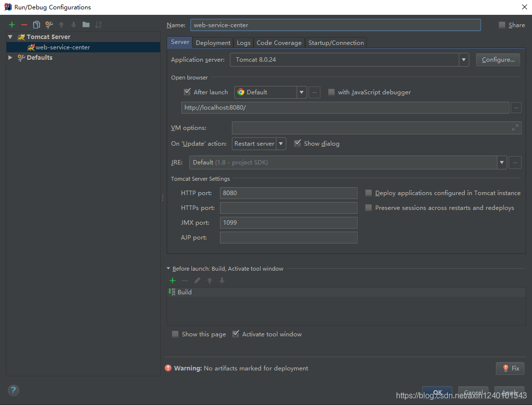Click the VM options input field
The height and width of the screenshot is (405, 532).
click(x=377, y=128)
